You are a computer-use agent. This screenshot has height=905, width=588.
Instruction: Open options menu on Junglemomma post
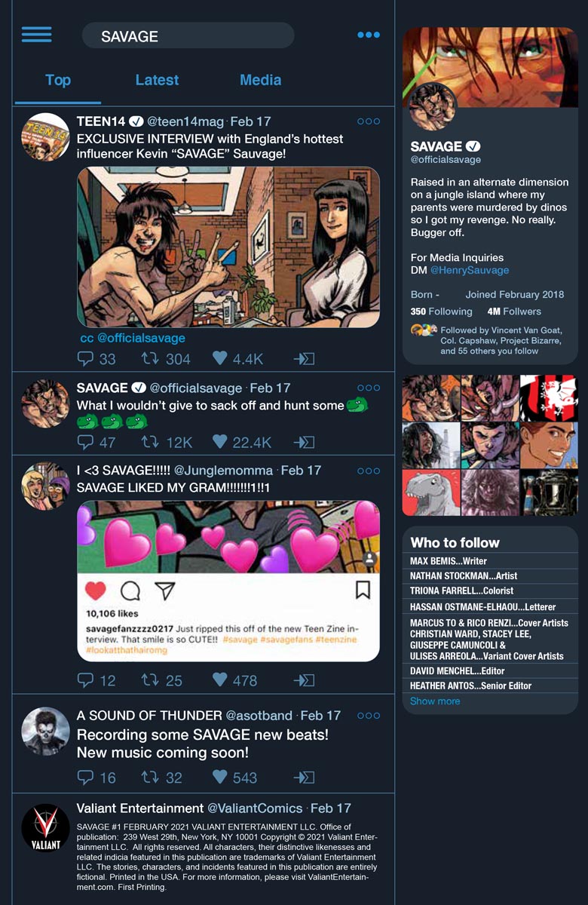[x=368, y=471]
